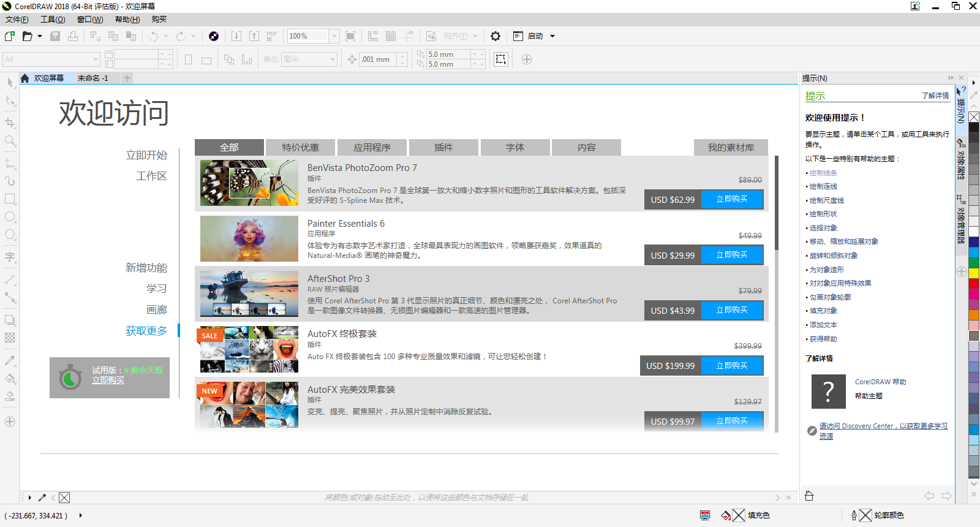Click the home icon on Welcome tab
Image resolution: width=980 pixels, height=527 pixels.
pos(25,78)
